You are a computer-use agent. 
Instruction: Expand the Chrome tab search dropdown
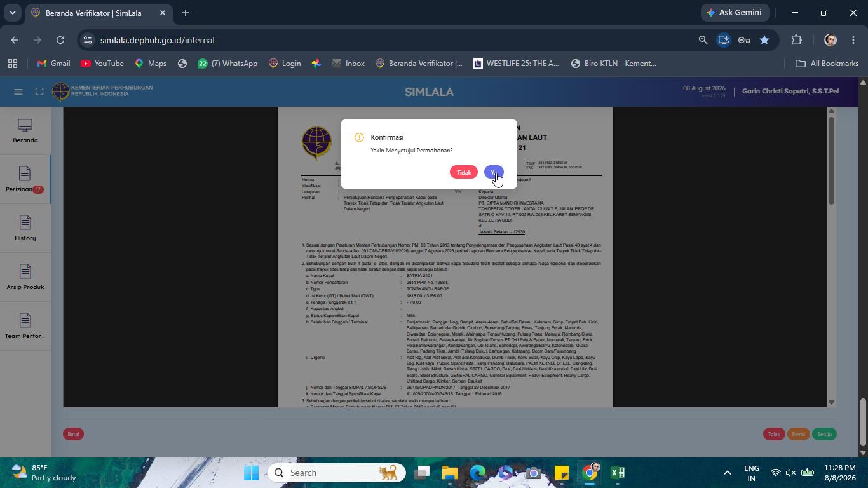(x=12, y=13)
